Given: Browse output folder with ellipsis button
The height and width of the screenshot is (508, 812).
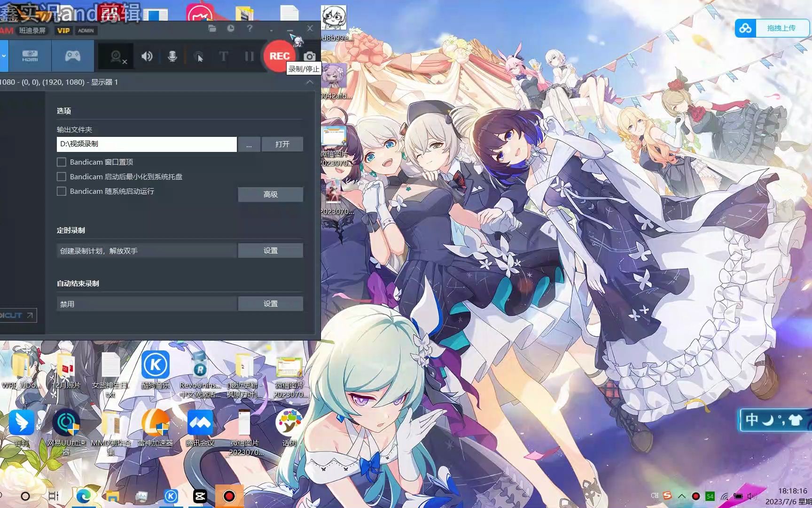Looking at the screenshot, I should point(249,144).
